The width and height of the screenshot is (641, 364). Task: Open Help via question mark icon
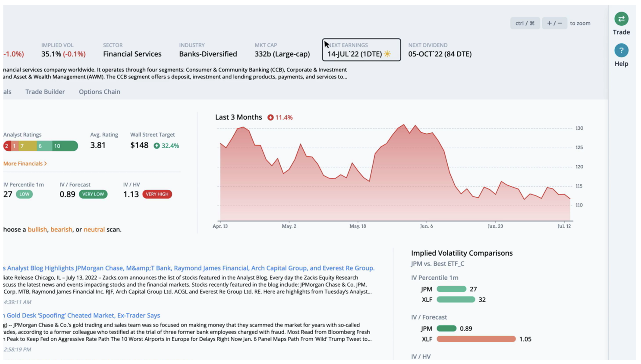[x=621, y=51]
